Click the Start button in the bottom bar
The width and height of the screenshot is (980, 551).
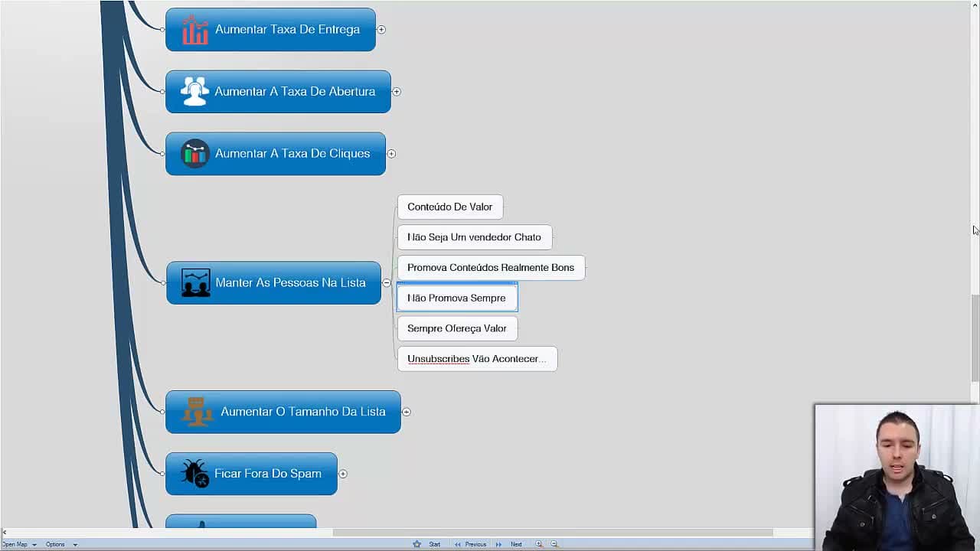[x=434, y=544]
